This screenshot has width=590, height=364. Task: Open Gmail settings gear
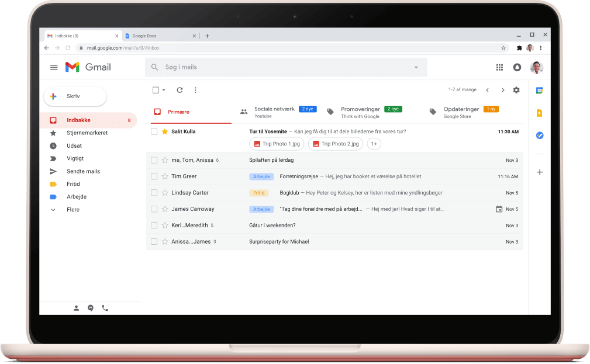tap(516, 90)
